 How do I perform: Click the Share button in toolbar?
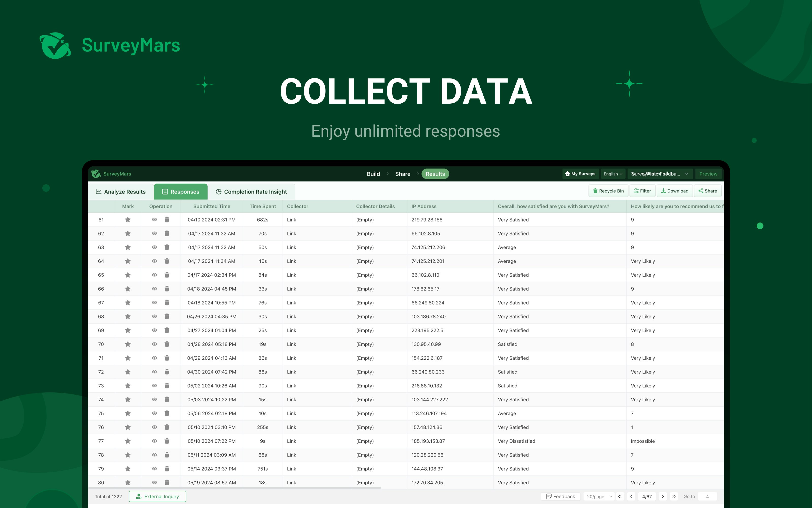[708, 191]
